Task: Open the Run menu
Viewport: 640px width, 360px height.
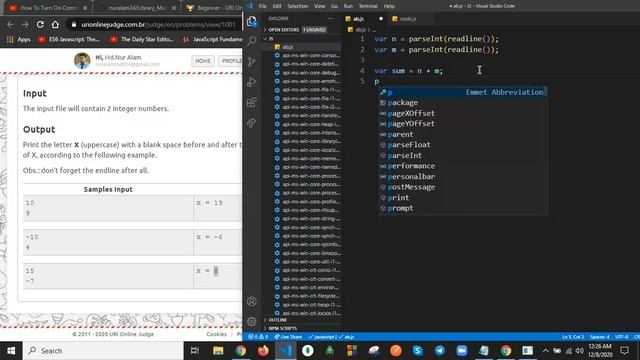Action: pos(348,6)
